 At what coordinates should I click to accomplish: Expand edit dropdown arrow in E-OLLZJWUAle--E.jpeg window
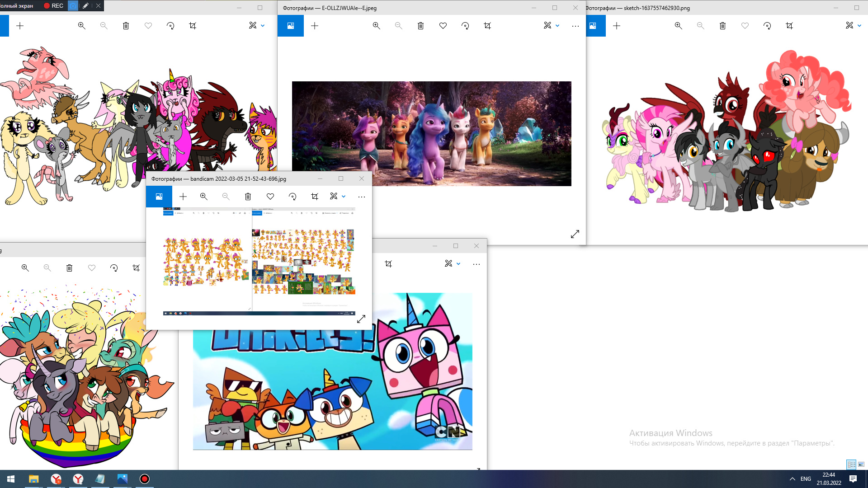(x=557, y=26)
